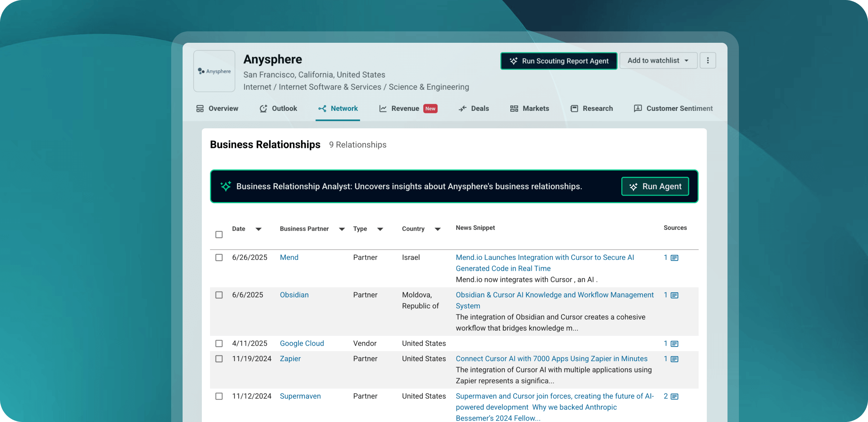Open sources icon for Zapier row

674,359
